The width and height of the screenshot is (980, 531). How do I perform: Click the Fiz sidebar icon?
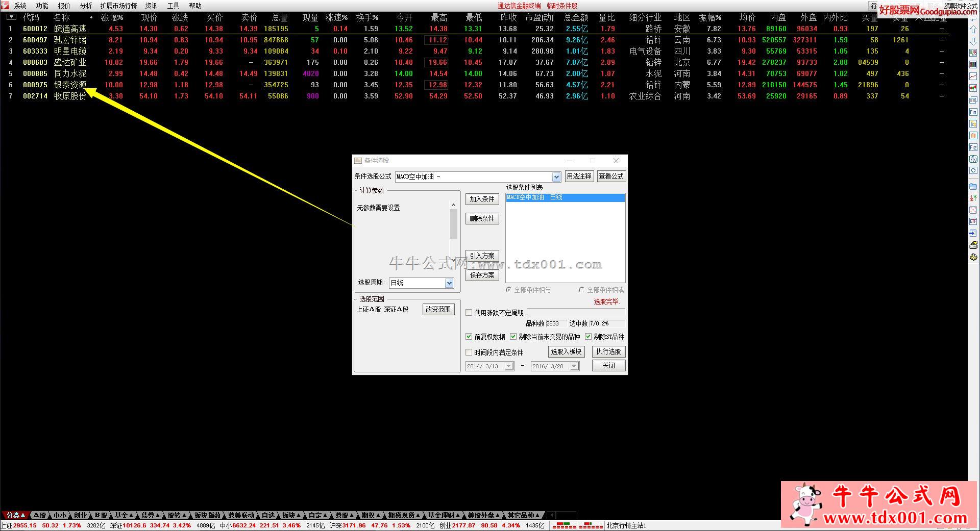tap(973, 147)
